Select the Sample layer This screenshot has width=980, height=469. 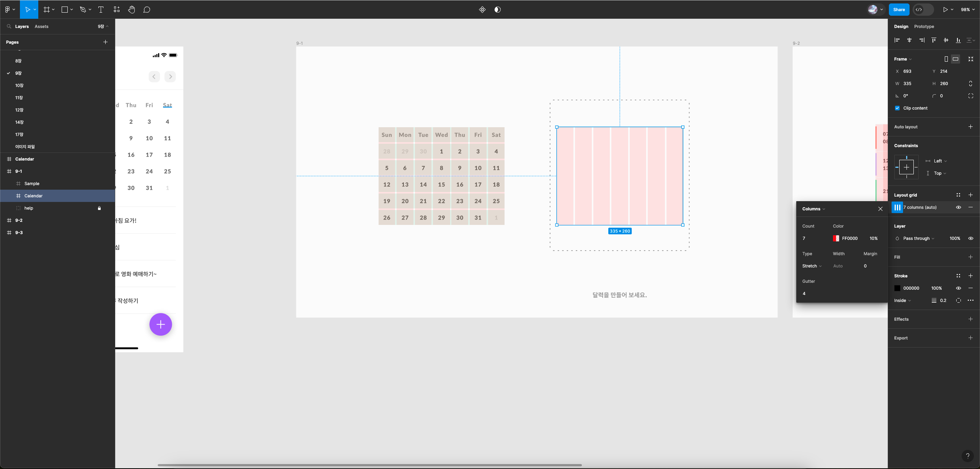(x=32, y=184)
